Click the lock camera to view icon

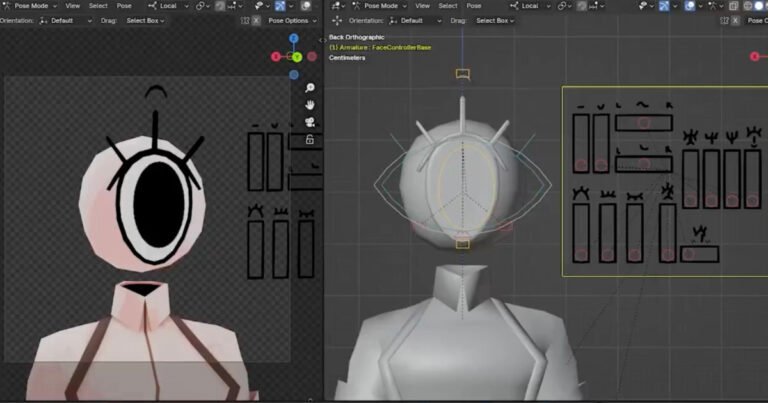[310, 140]
